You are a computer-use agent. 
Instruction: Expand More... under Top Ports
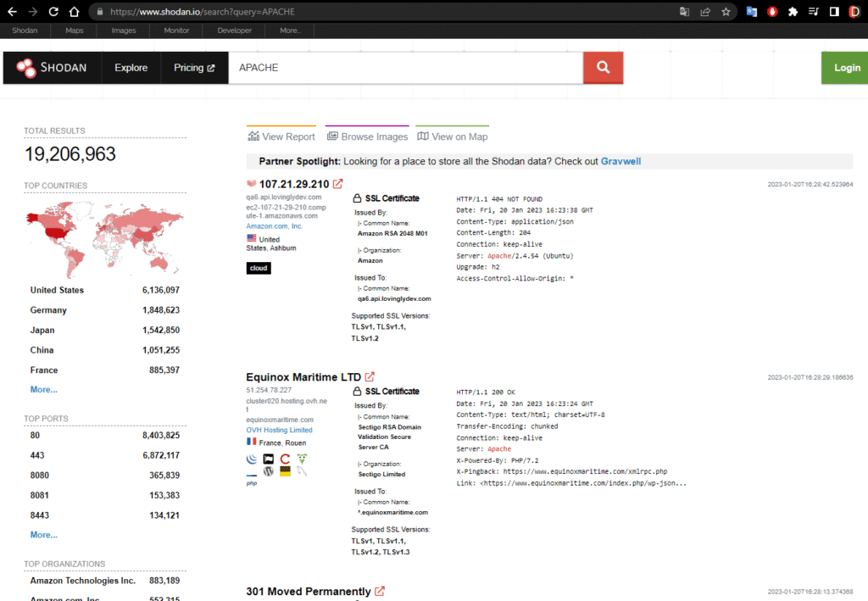[44, 535]
